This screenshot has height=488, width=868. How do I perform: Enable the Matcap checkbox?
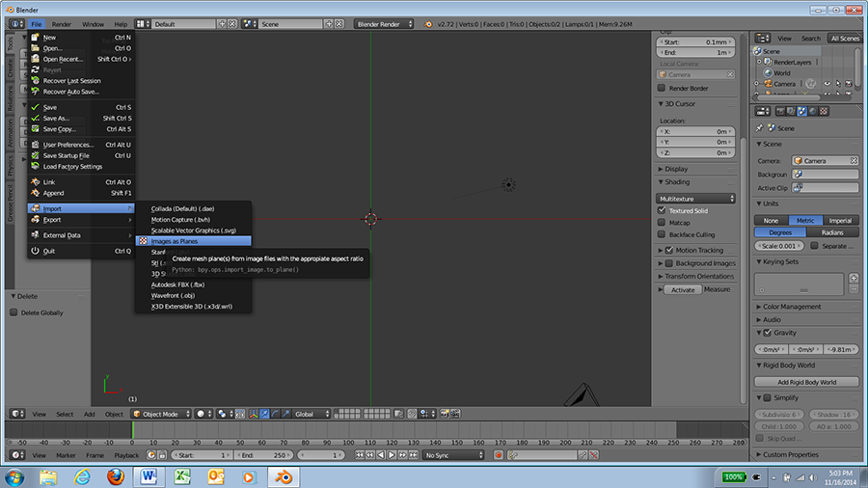(x=662, y=223)
